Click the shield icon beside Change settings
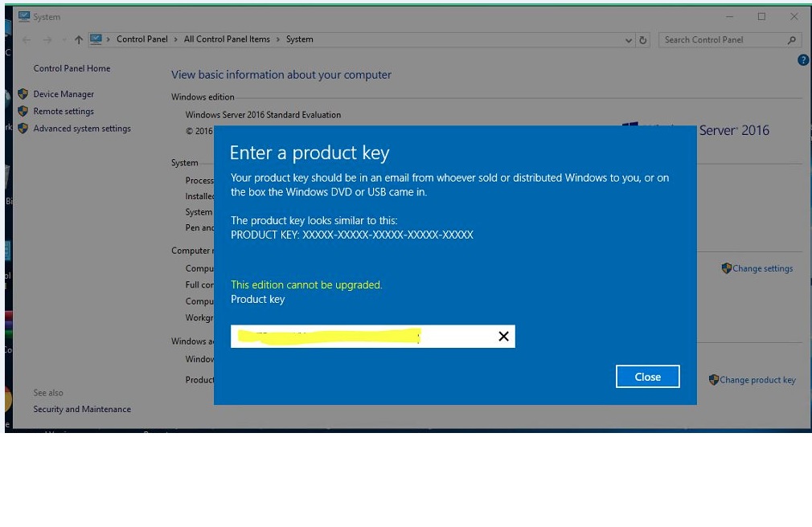 click(x=727, y=268)
